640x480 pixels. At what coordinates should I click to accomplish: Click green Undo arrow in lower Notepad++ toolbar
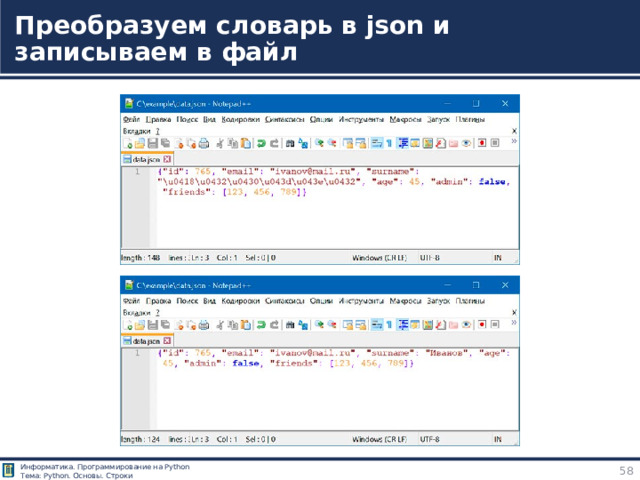click(x=261, y=325)
